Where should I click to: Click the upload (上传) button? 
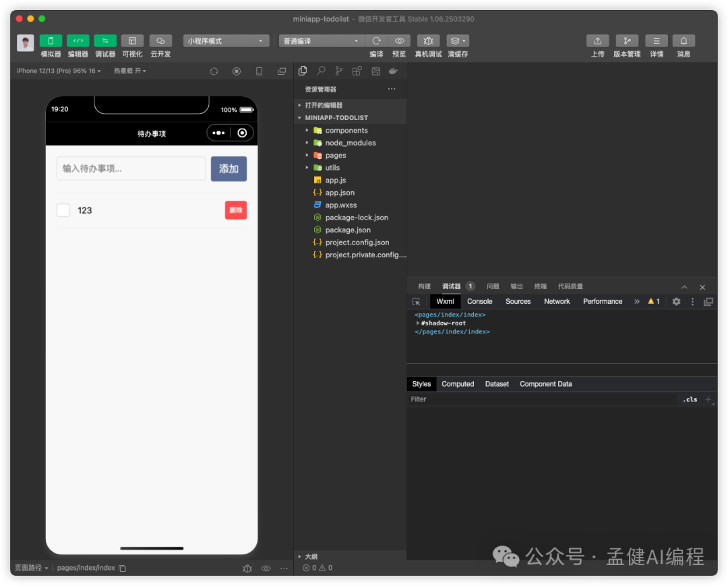pos(597,41)
